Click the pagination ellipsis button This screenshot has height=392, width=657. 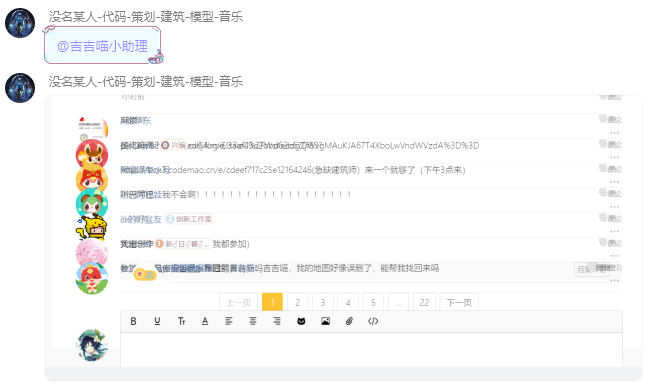398,302
